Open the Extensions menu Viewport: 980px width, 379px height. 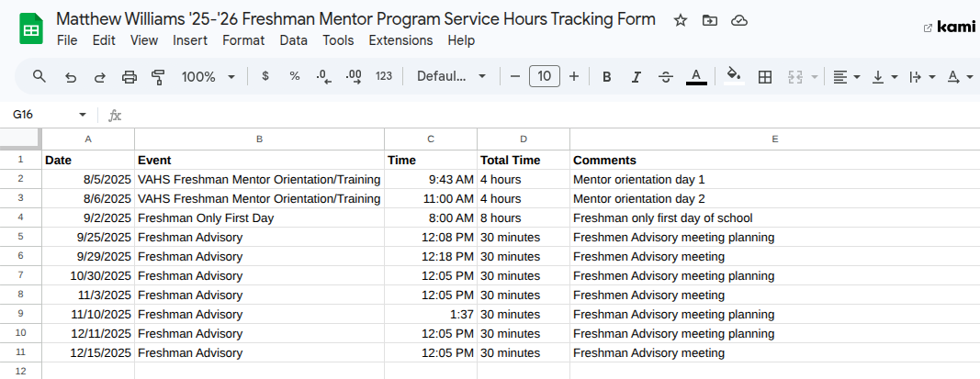[x=400, y=40]
